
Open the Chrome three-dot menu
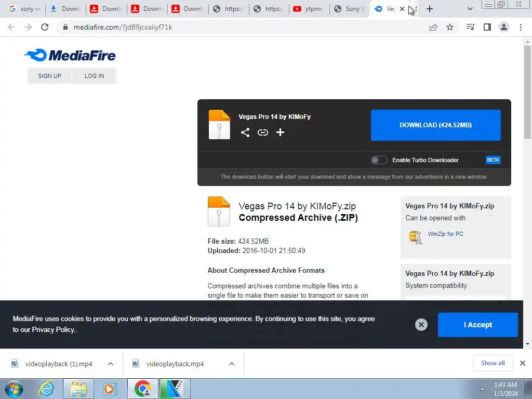tap(521, 27)
